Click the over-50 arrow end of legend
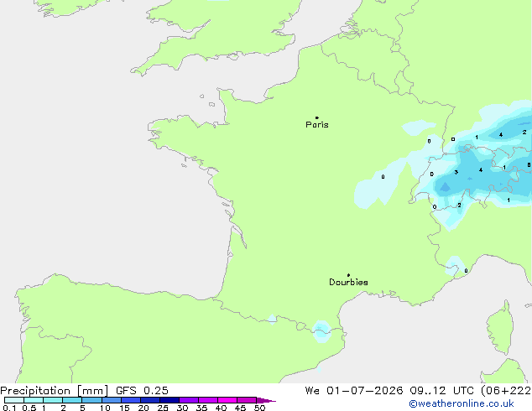The width and height of the screenshot is (532, 411). 266,400
